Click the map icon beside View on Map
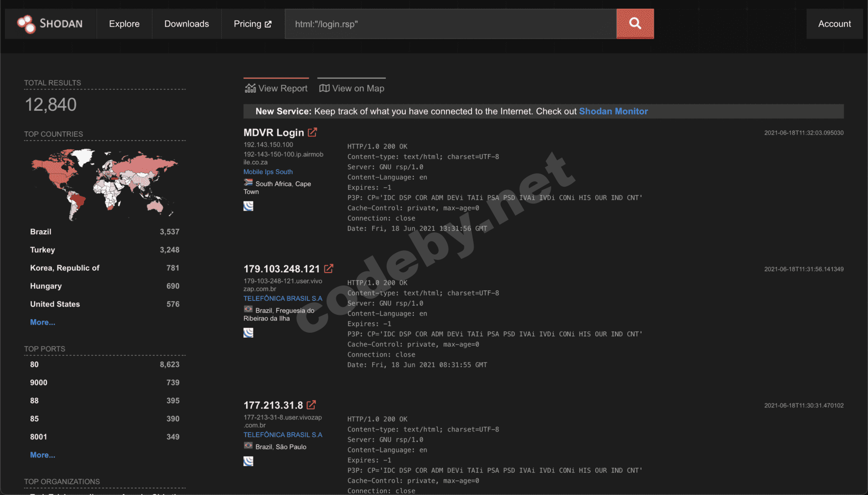Viewport: 868px width, 495px height. tap(324, 87)
